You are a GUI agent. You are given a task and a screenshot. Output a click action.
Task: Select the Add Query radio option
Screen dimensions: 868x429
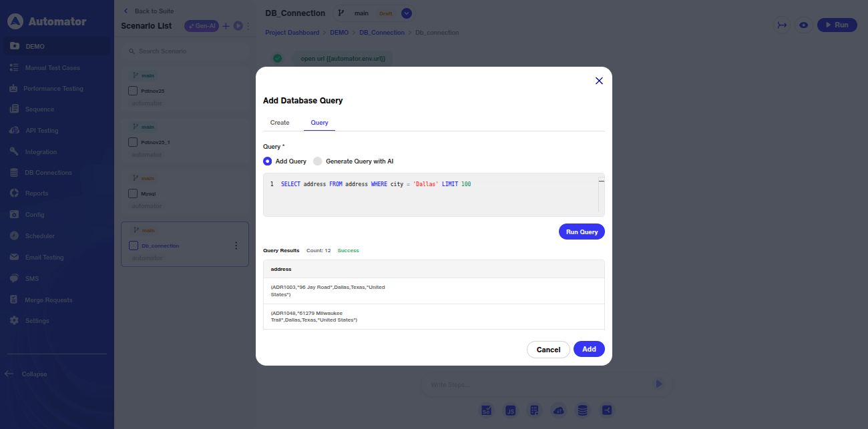pos(268,161)
